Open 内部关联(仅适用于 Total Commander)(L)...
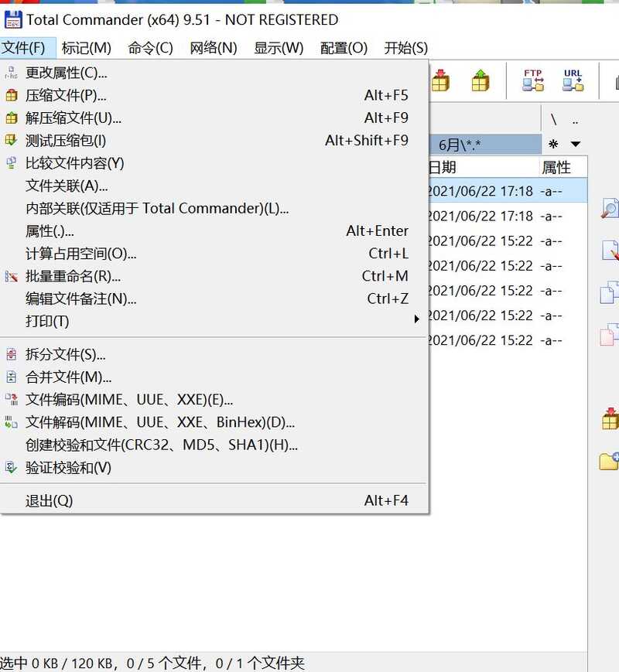619x672 pixels. point(214,208)
